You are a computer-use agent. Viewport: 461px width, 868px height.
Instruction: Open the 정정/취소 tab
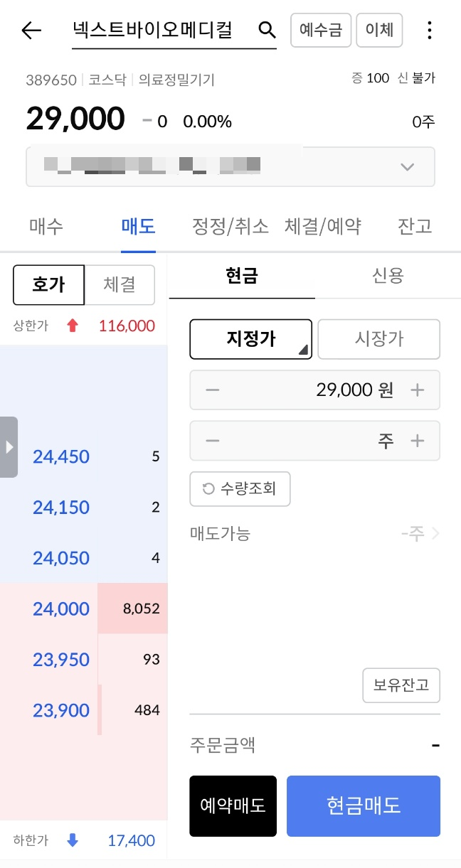(231, 227)
